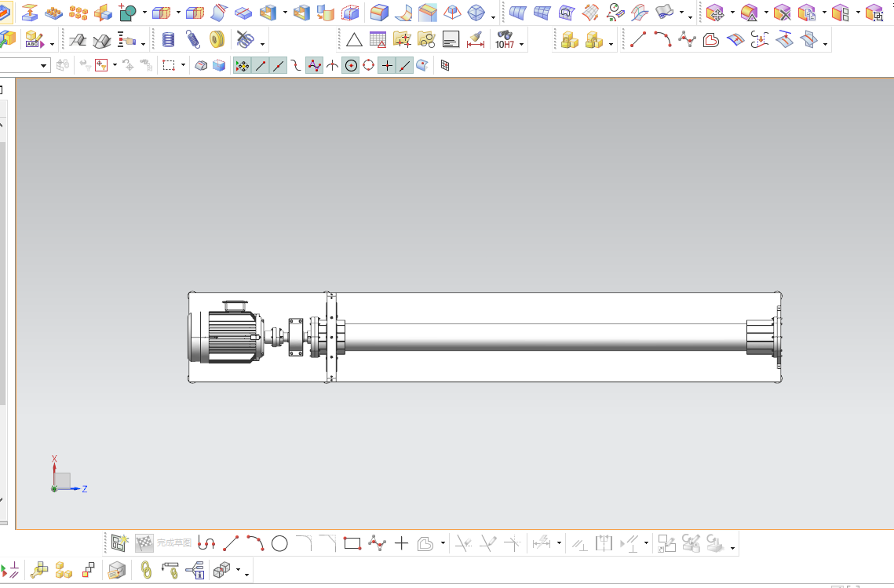This screenshot has height=588, width=894.
Task: Open the triangle datum icon
Action: click(x=354, y=39)
